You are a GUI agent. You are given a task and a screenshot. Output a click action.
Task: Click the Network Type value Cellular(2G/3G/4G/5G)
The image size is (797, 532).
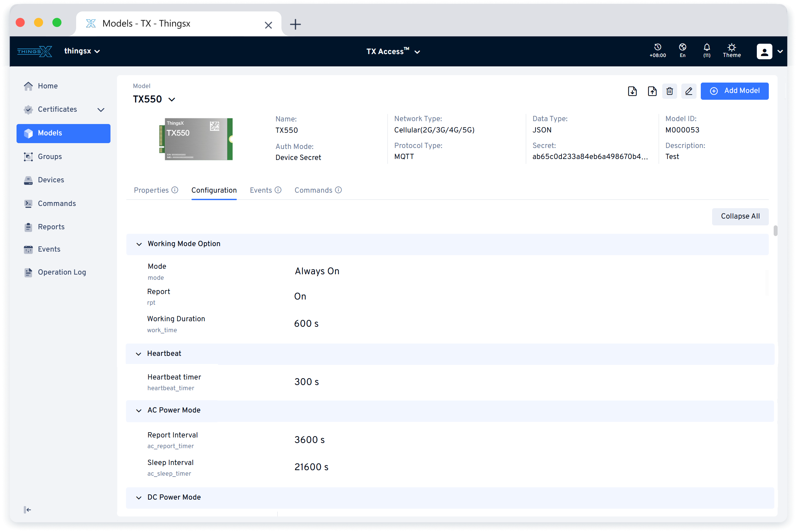pos(434,130)
